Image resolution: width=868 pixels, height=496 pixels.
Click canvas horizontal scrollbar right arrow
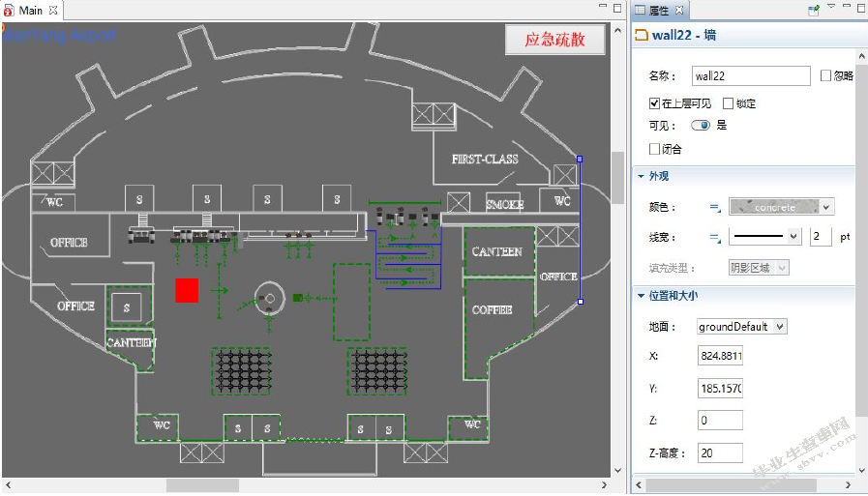coord(604,485)
